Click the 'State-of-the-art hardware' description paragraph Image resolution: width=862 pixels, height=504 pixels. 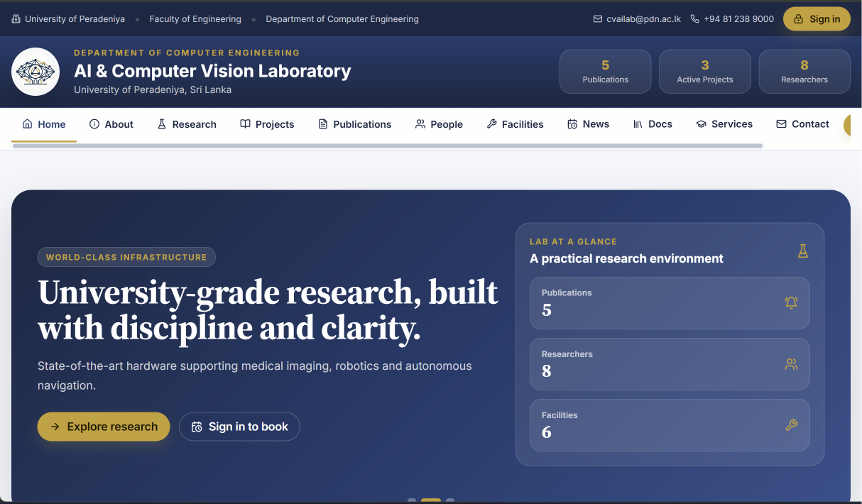(255, 376)
